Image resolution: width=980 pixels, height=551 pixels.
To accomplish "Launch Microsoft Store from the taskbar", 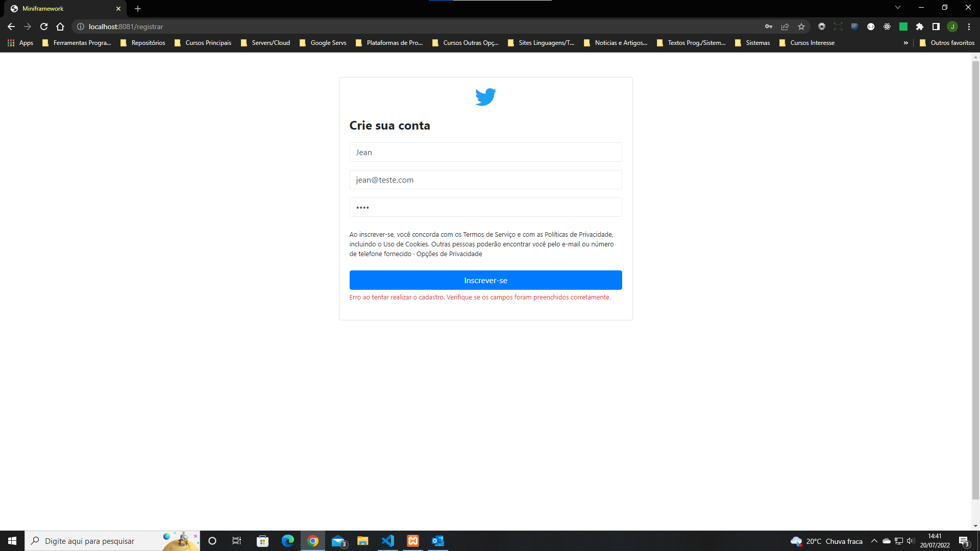I will 262,541.
